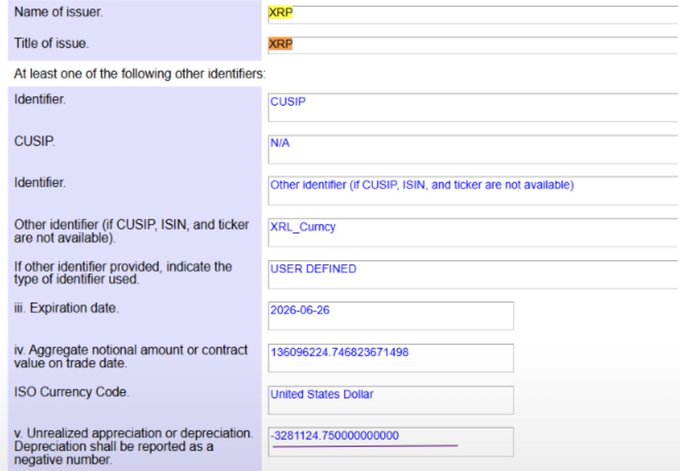The image size is (680, 471).
Task: Click the 'Title of issue.' label
Action: (x=51, y=43)
